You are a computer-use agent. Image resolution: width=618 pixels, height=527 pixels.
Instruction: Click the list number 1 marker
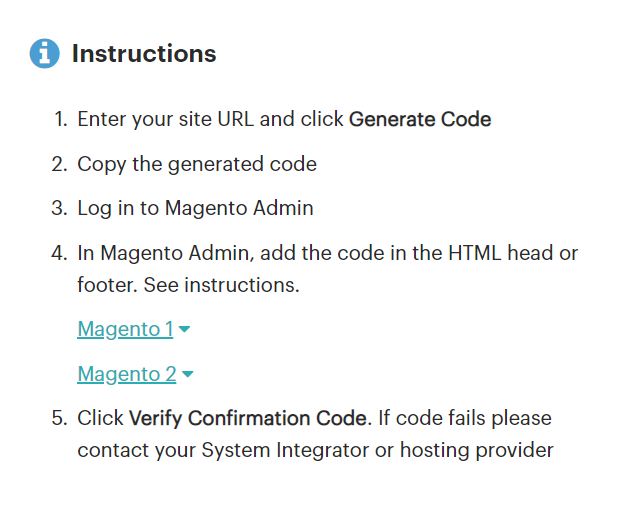coord(61,119)
